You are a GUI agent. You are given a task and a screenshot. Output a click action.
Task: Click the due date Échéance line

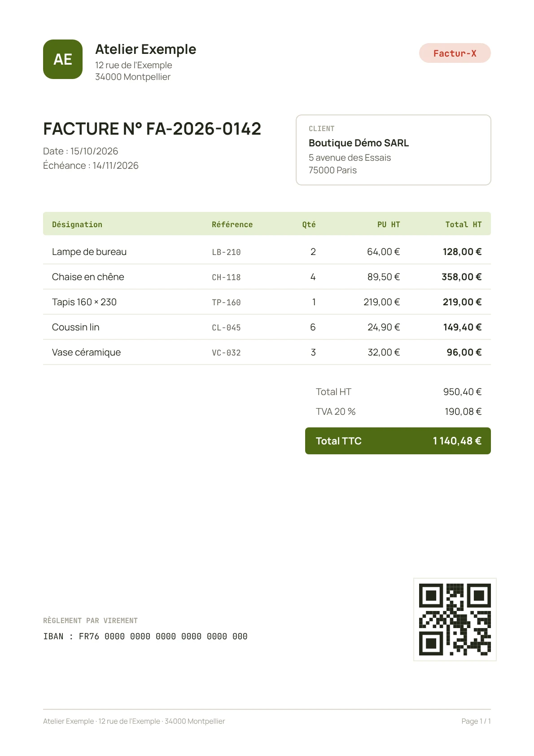[x=91, y=166]
